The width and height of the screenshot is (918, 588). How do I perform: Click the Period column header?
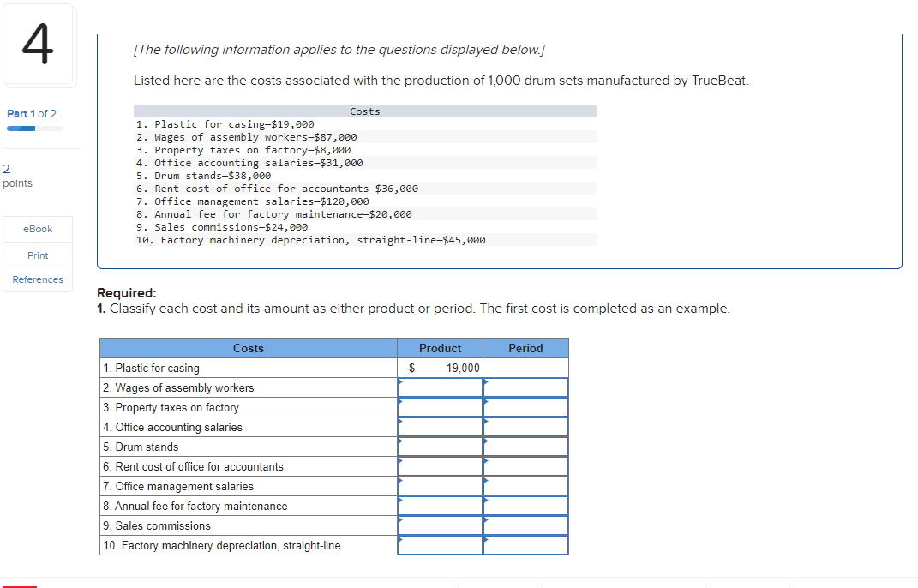point(525,348)
